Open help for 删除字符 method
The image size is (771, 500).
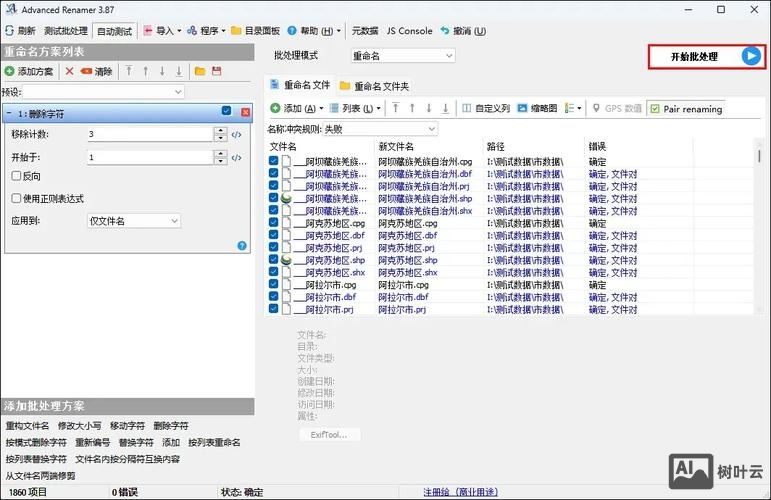point(242,246)
